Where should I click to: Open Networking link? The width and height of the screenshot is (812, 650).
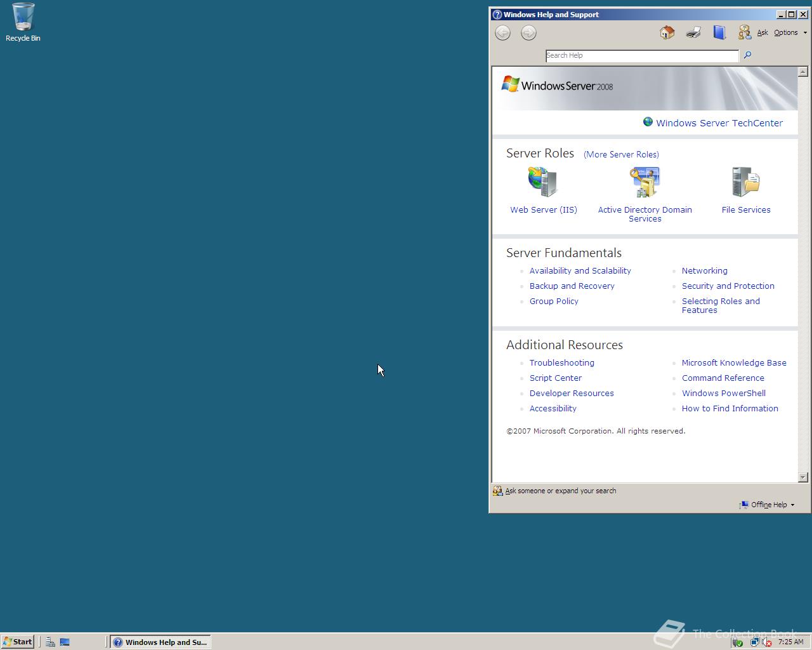[705, 270]
